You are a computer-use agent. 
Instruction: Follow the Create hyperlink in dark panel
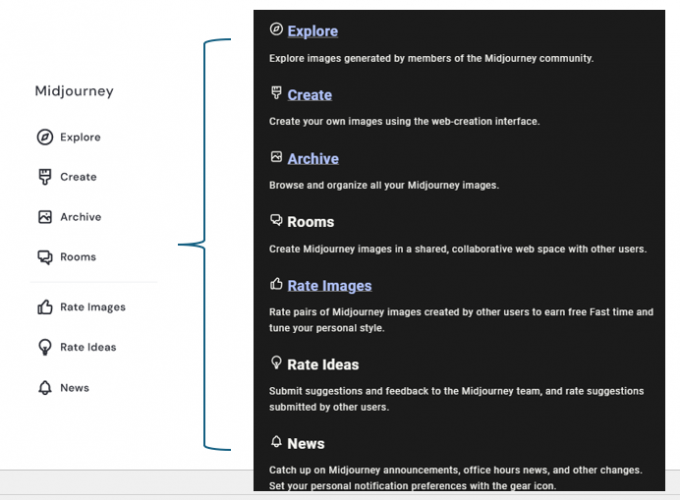click(x=310, y=95)
